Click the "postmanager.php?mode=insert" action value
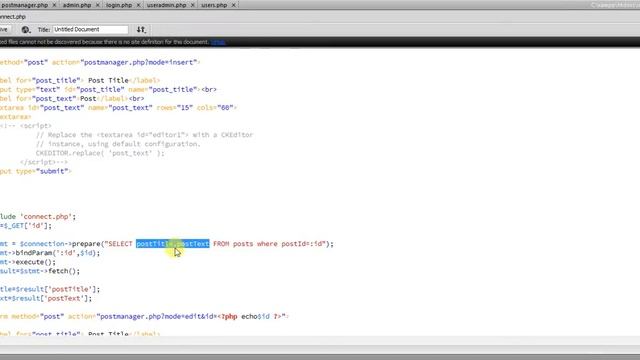Viewport: 640px width, 360px height. [139, 62]
